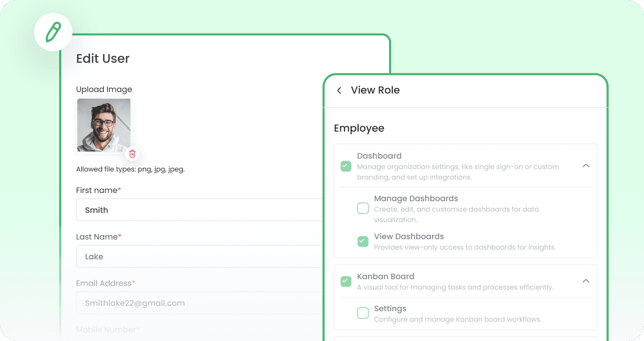Click the green pencil edit icon

point(53,32)
